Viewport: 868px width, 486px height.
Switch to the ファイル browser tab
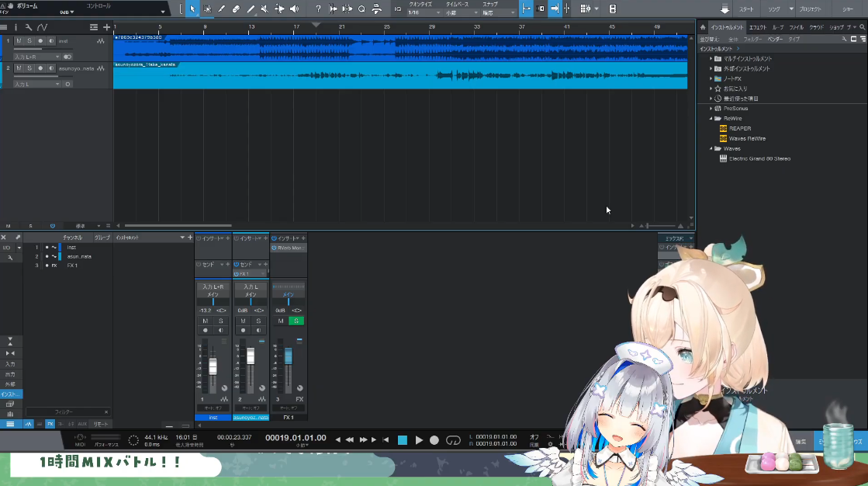(796, 27)
